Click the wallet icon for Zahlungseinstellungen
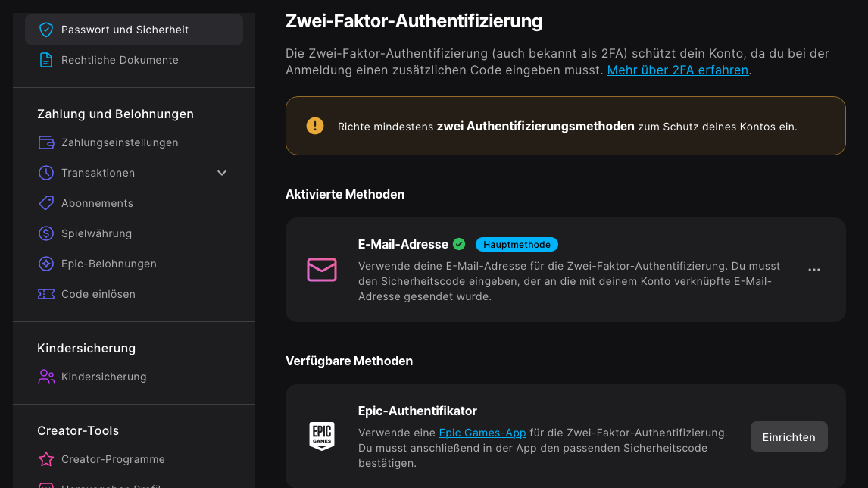 [46, 142]
